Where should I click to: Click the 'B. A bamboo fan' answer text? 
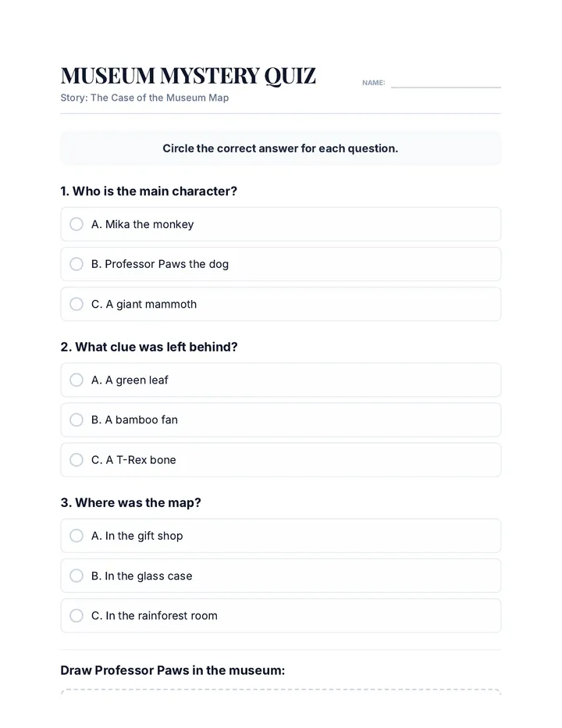click(x=134, y=419)
